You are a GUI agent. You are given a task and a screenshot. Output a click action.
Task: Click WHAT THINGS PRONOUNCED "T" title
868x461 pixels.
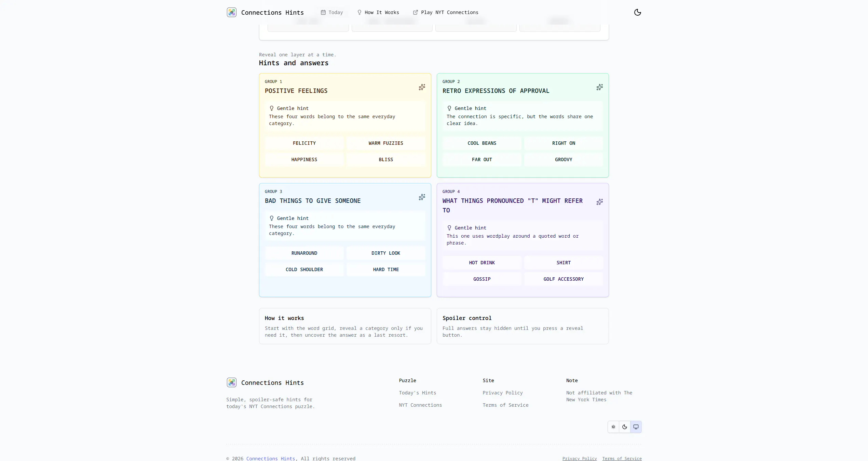tap(513, 206)
